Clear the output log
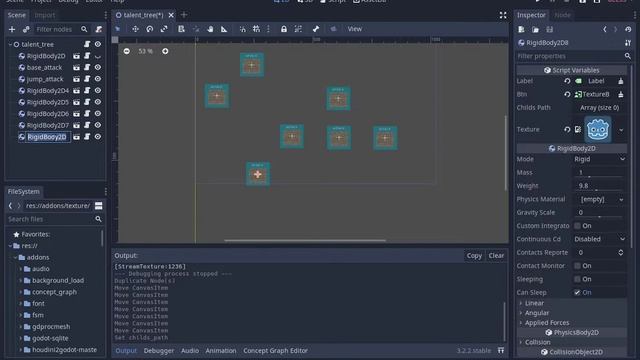This screenshot has width=640, height=360. (496, 256)
